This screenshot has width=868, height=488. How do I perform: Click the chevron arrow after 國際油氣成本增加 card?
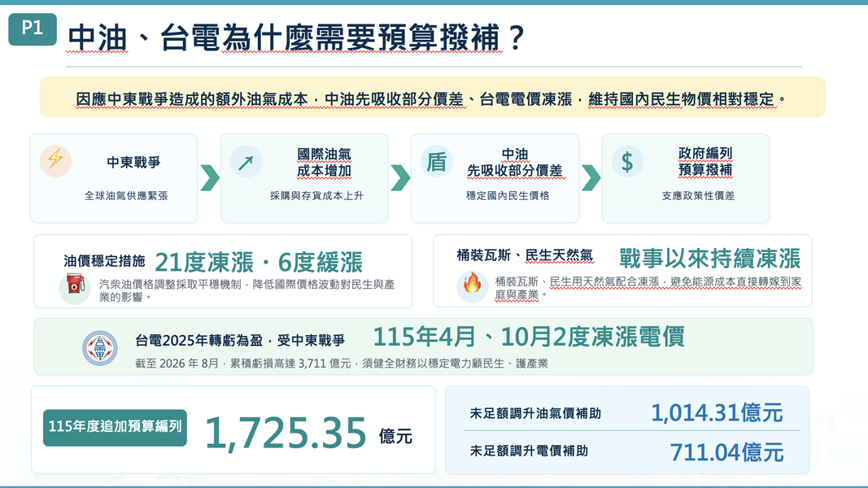click(400, 177)
